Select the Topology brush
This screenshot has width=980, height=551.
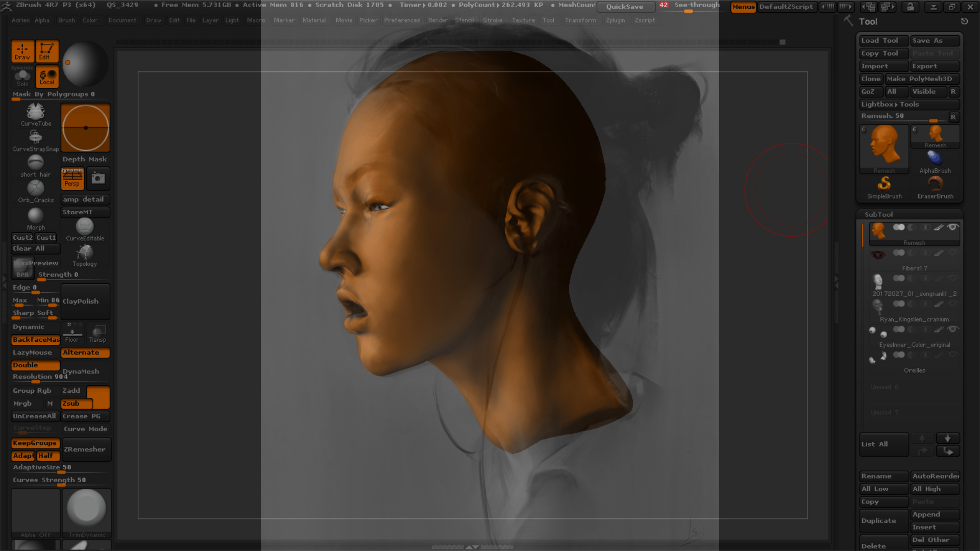[85, 255]
